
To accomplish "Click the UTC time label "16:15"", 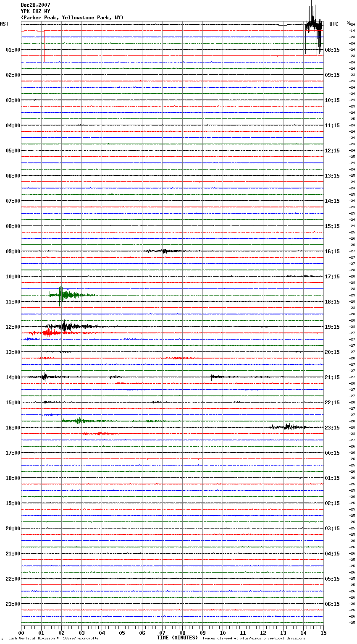I will [332, 251].
